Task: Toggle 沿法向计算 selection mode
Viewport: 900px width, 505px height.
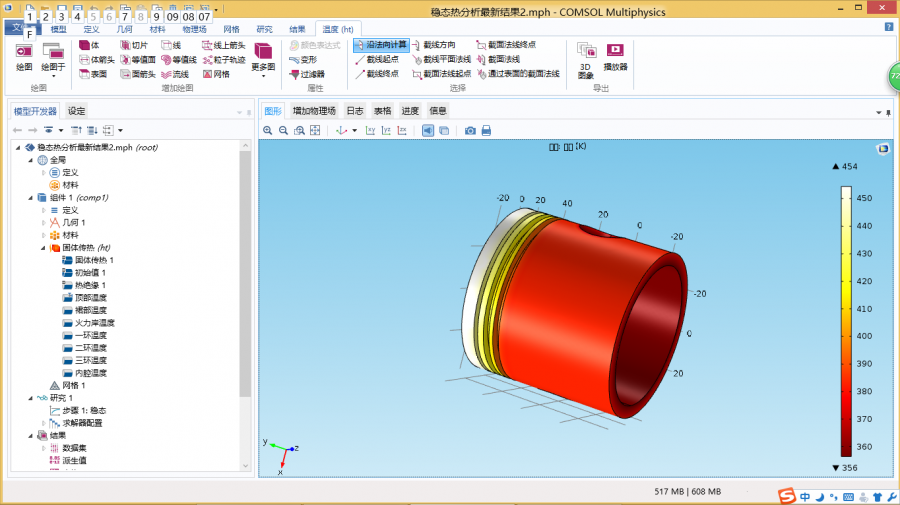Action: [381, 45]
